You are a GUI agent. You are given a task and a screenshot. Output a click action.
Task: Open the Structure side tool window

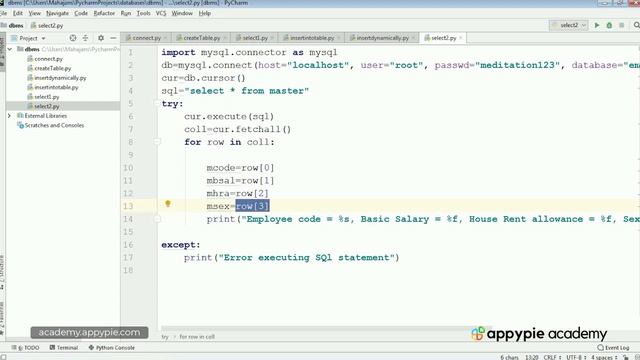point(2,272)
